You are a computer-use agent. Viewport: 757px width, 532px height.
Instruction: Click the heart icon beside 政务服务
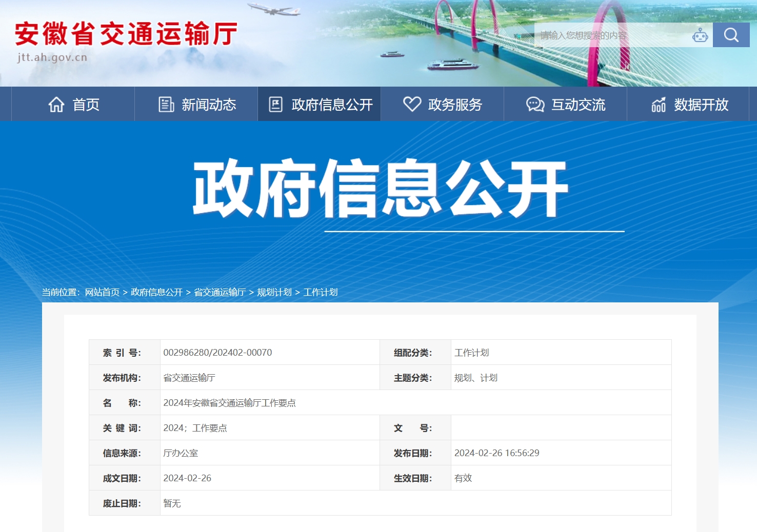click(412, 104)
